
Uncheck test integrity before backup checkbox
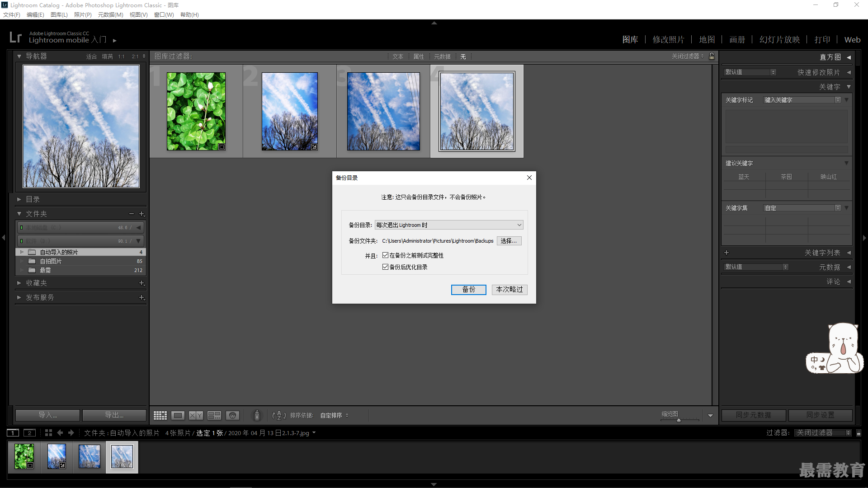click(x=385, y=255)
